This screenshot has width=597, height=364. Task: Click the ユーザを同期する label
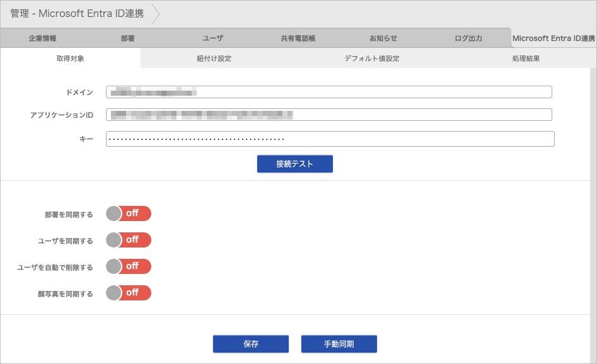pyautogui.click(x=66, y=241)
